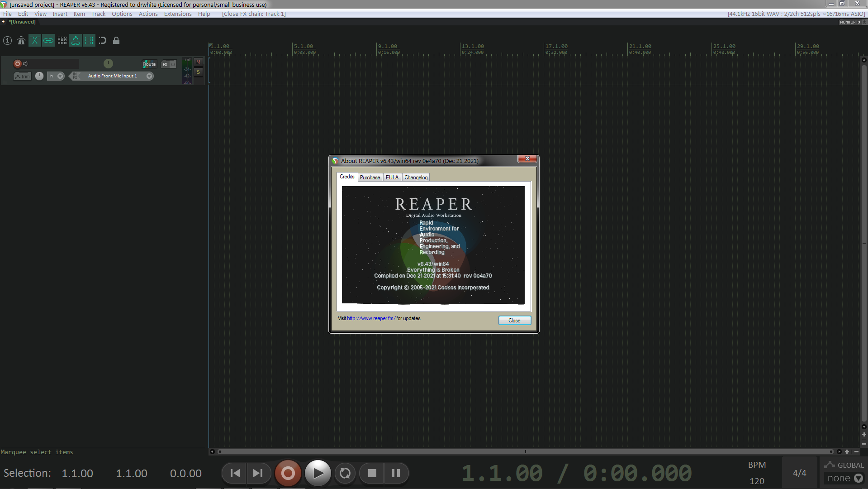The height and width of the screenshot is (489, 868).
Task: Switch to the Purchase tab
Action: point(370,177)
